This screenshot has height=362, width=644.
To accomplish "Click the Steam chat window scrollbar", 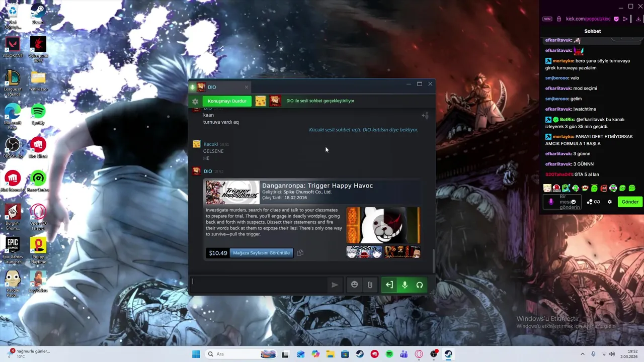I will point(433,260).
